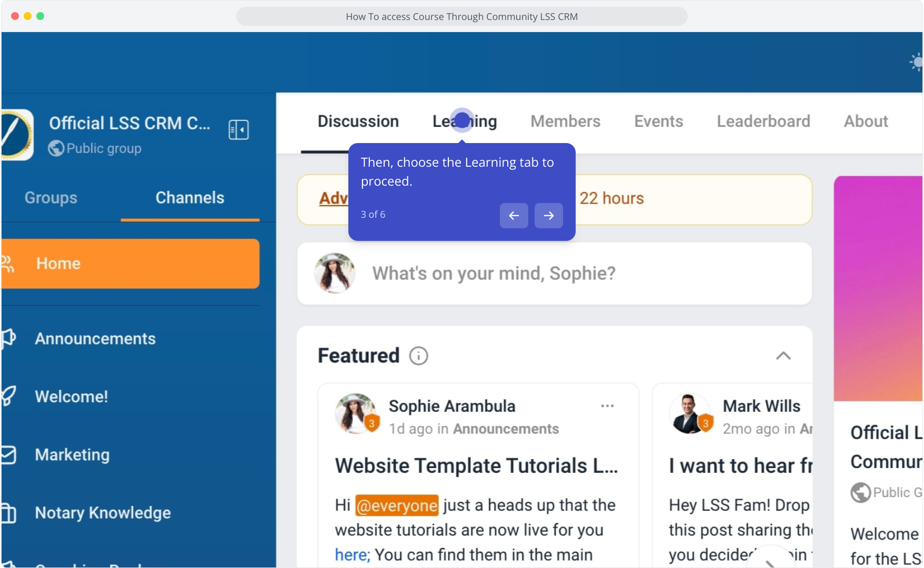Click Mark Wills' post avatar
The width and height of the screenshot is (924, 568).
689,414
